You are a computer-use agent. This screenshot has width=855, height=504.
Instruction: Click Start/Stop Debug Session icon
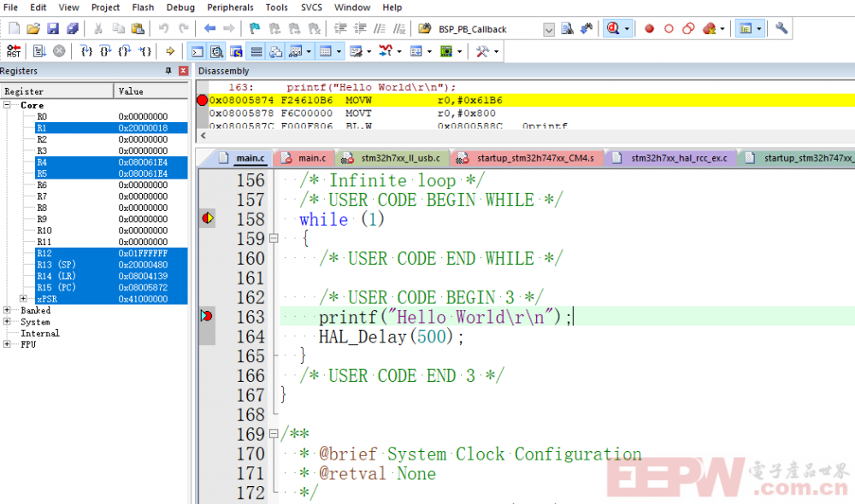(613, 29)
